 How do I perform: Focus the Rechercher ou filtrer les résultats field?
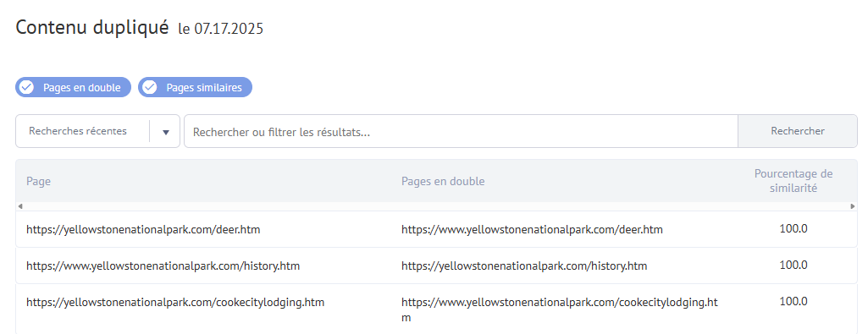coord(461,131)
